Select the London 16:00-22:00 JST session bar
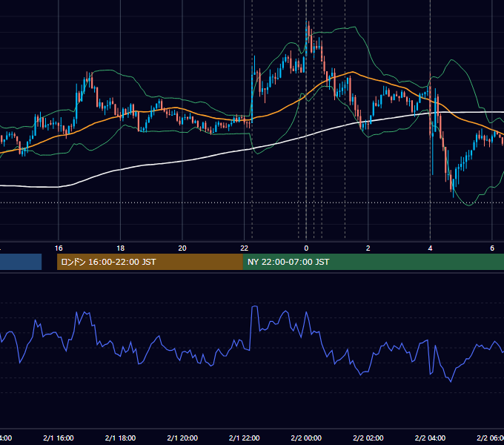The width and height of the screenshot is (504, 445). (x=150, y=262)
